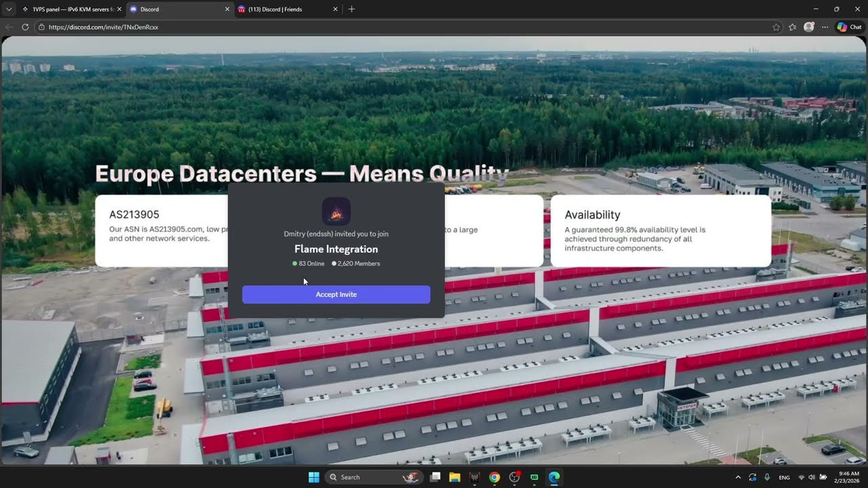Click the Availability card heading
Viewport: 868px width, 488px height.
point(592,214)
